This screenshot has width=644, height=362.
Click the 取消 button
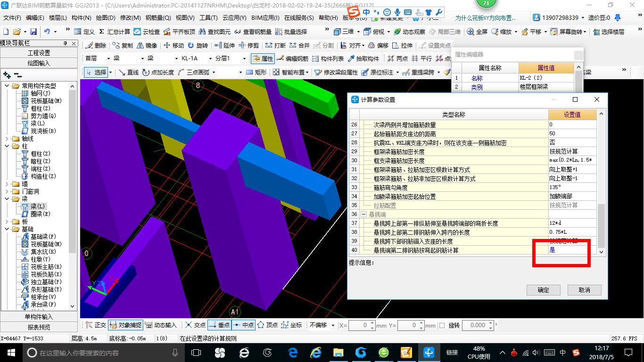(x=584, y=290)
